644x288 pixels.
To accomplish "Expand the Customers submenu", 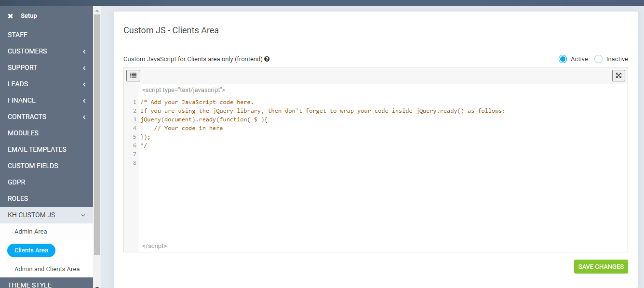I will click(84, 52).
